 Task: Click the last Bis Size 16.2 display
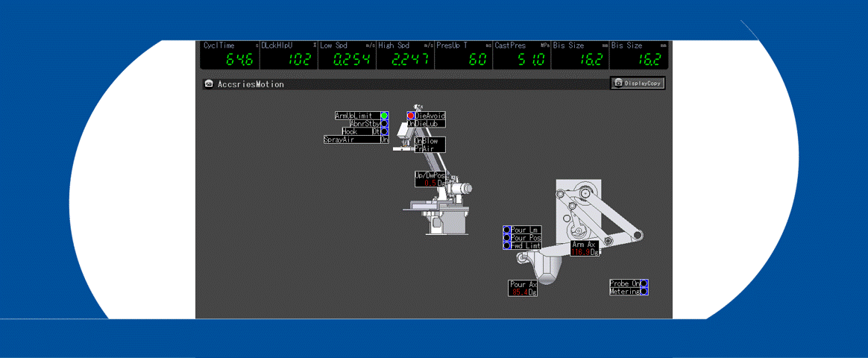click(639, 55)
